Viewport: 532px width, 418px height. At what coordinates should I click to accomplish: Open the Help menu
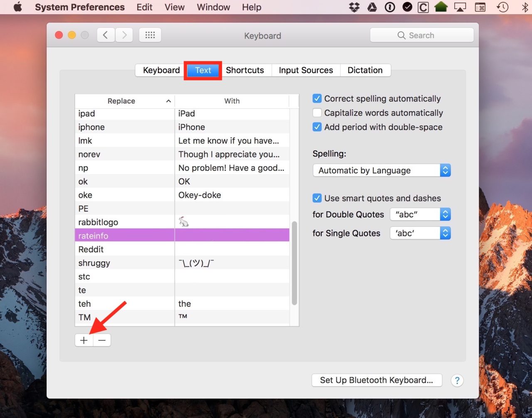click(x=252, y=7)
